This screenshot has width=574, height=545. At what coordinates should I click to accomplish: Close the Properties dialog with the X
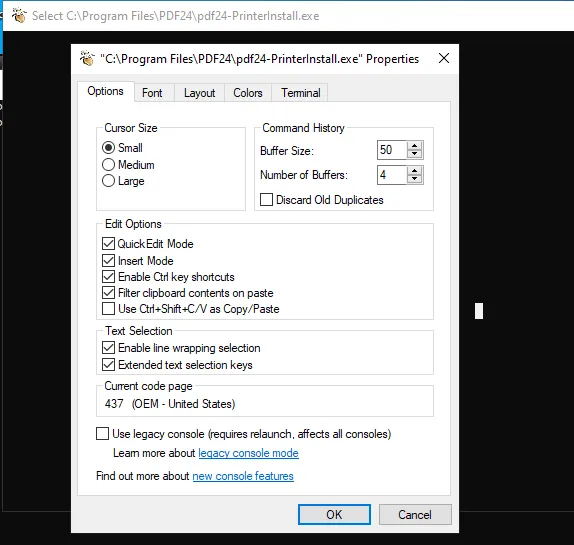[444, 58]
